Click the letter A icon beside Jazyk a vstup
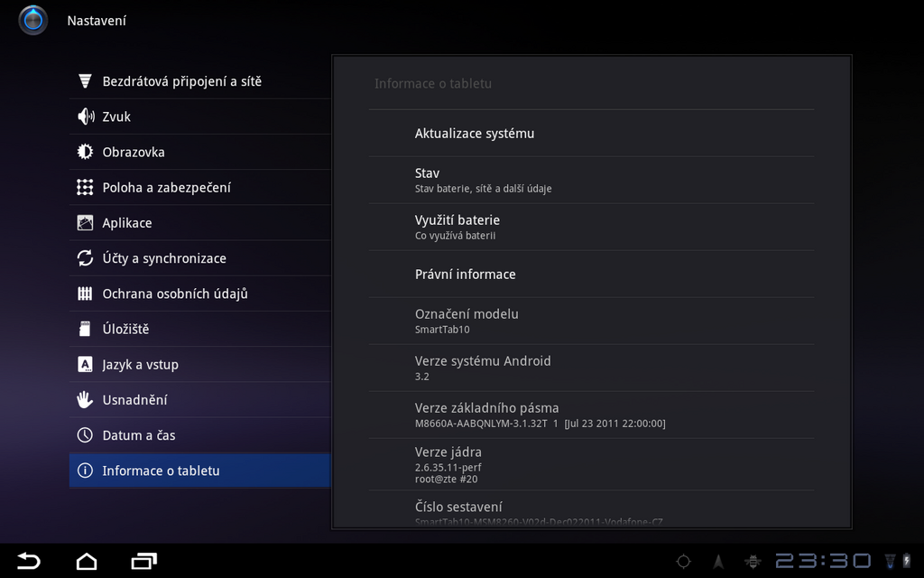Screen dimensions: 924x578 [85, 364]
